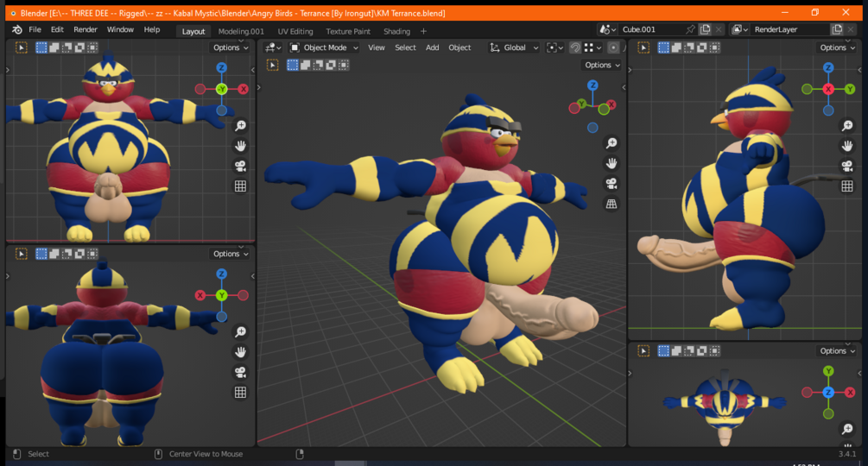Open the Blender logo application menu
Image resolution: width=868 pixels, height=466 pixels.
(x=17, y=30)
